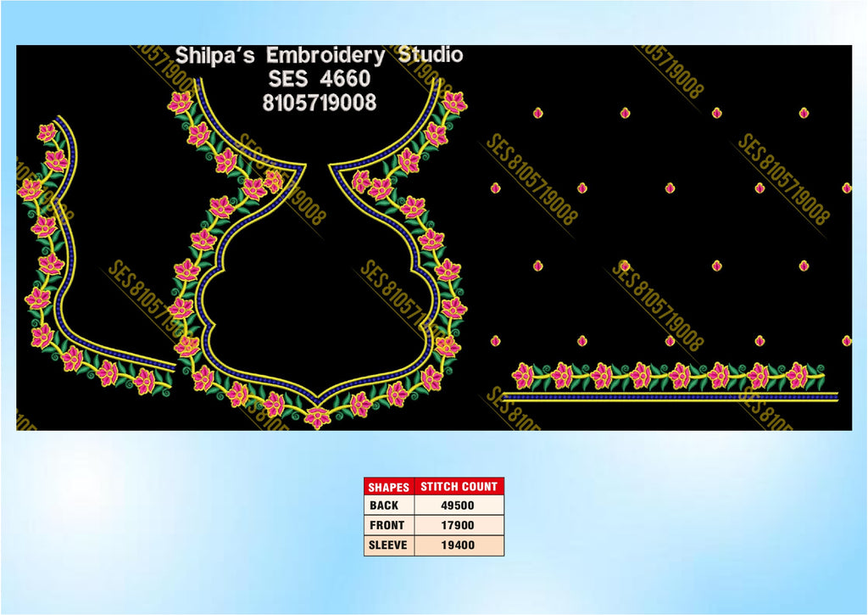Image resolution: width=868 pixels, height=615 pixels.
Task: Click the 'Shilpa's Embroidery Studio' title text
Action: coord(319,55)
